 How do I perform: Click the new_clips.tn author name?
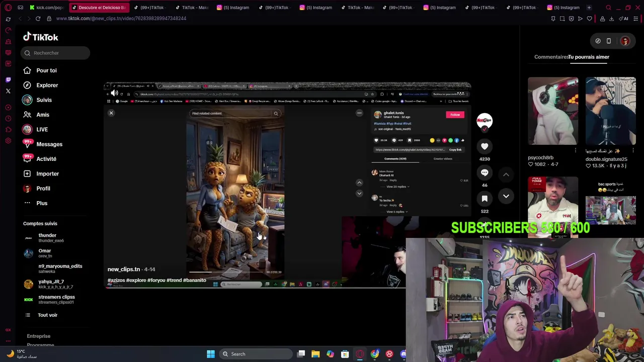point(124,269)
